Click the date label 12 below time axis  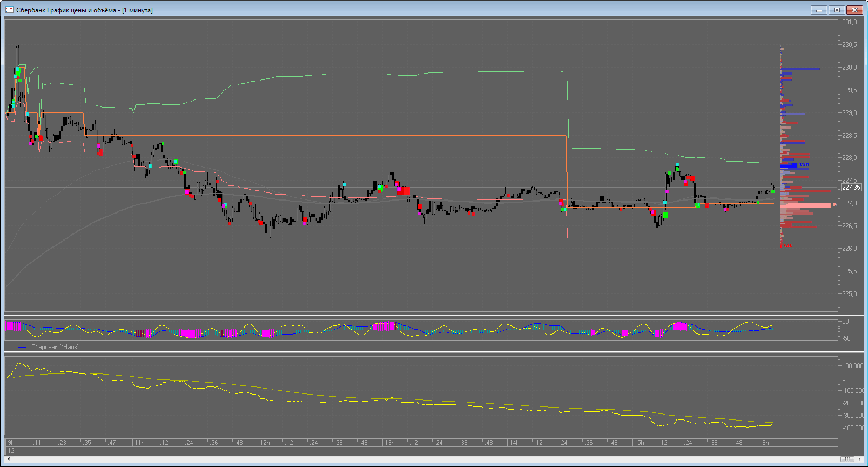pyautogui.click(x=11, y=450)
